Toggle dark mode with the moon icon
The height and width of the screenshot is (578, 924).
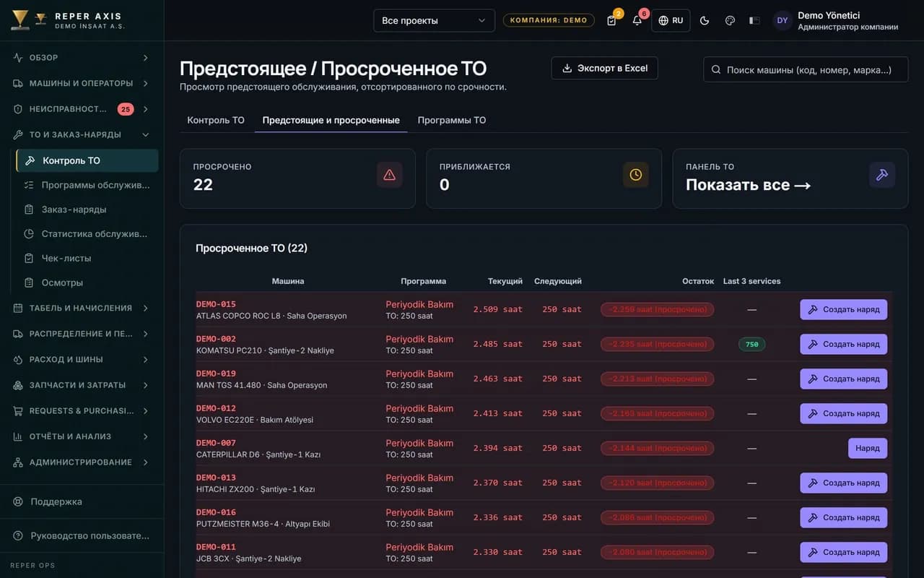click(705, 20)
